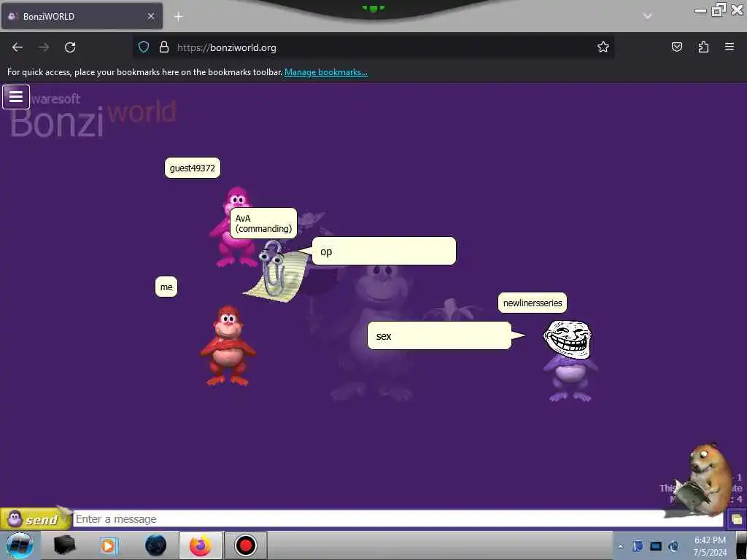Bookmark this page with the star icon
This screenshot has height=560, width=747.
[x=603, y=47]
